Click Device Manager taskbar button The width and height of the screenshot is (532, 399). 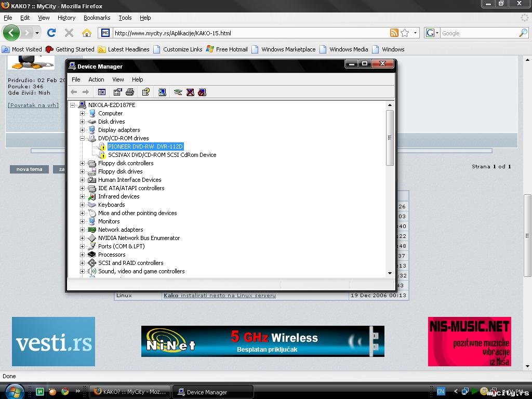pyautogui.click(x=213, y=392)
